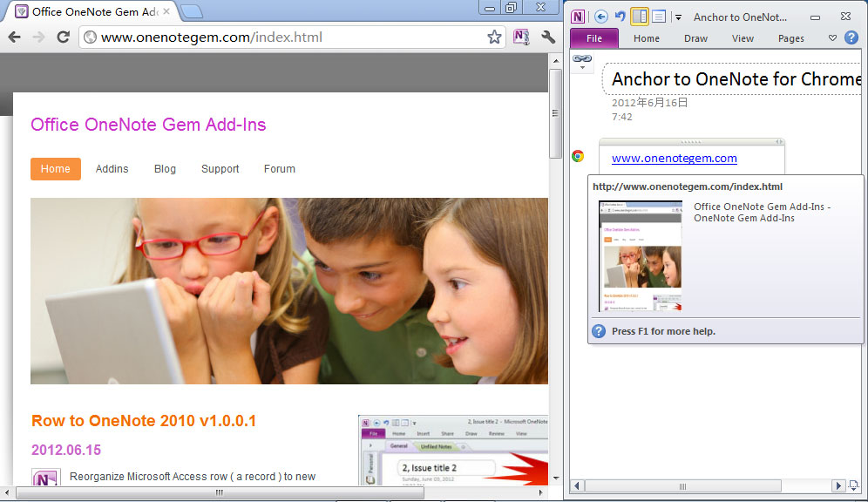This screenshot has width=868, height=502.
Task: Click the Chrome vertical scrollbar thumb
Action: [x=556, y=113]
